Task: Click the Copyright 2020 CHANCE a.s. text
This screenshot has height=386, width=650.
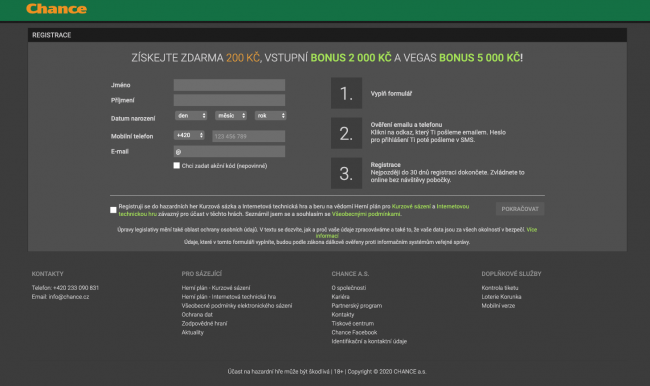Action: [387, 371]
